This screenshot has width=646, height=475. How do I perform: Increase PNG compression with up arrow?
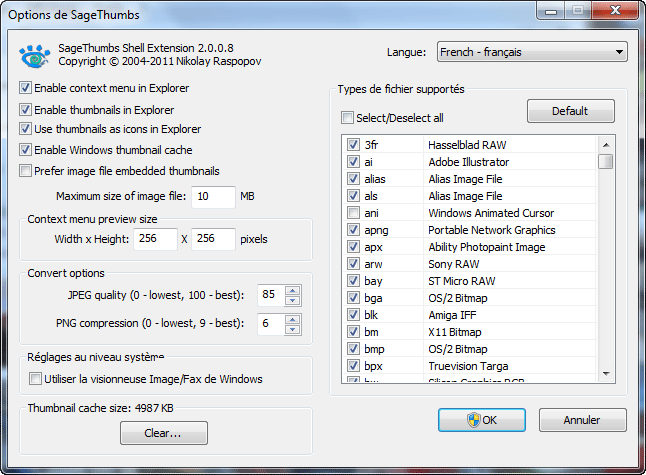click(293, 319)
